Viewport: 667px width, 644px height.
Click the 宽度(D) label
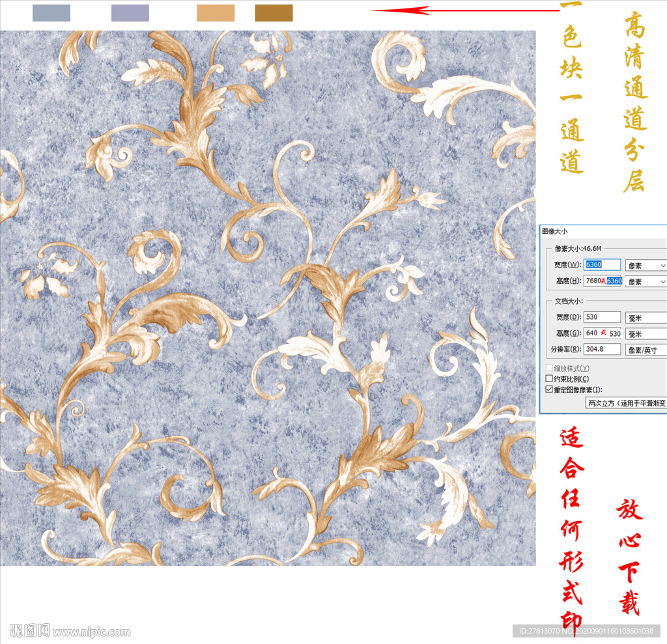[568, 317]
